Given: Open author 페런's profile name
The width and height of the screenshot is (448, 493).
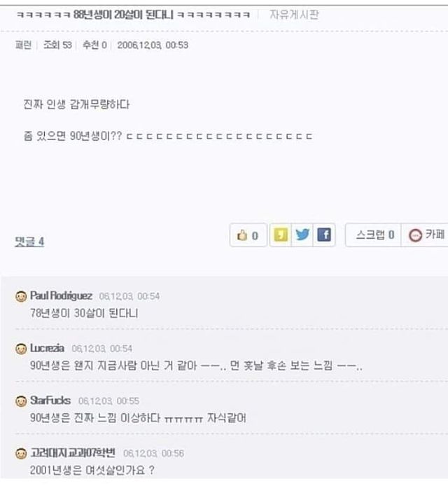Looking at the screenshot, I should pyautogui.click(x=23, y=45).
